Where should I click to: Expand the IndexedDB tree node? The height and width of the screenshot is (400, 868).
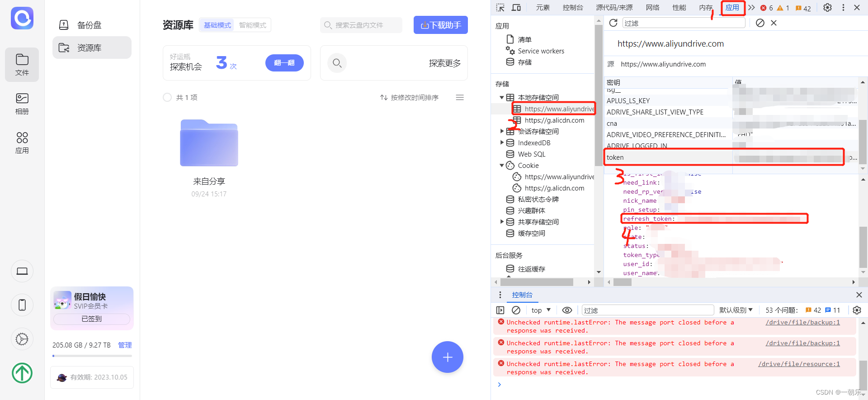[x=502, y=143]
